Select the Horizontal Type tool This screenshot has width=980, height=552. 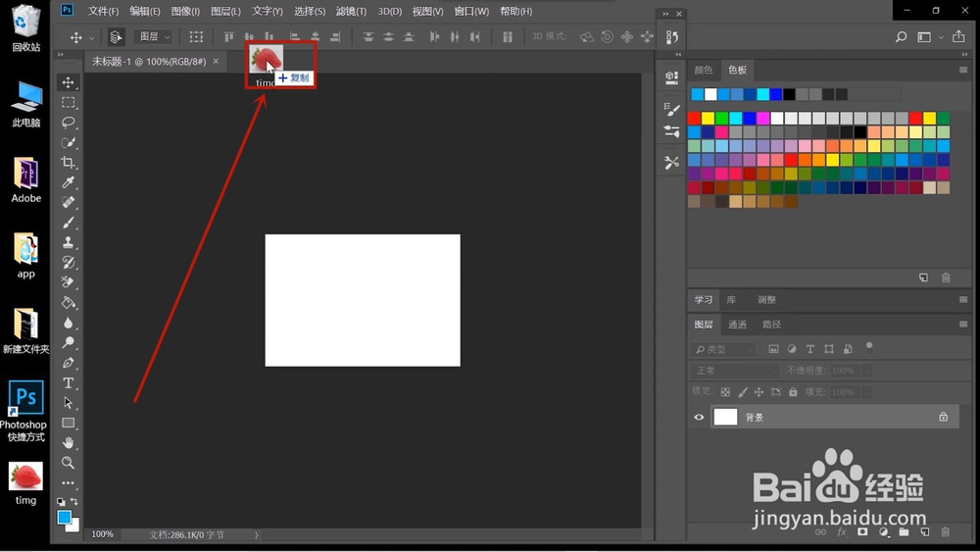[x=69, y=382]
